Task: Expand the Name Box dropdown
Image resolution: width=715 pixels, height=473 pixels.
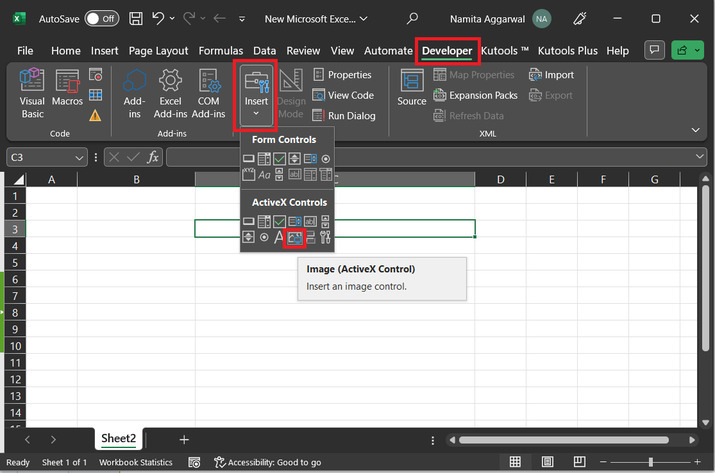Action: coord(79,157)
